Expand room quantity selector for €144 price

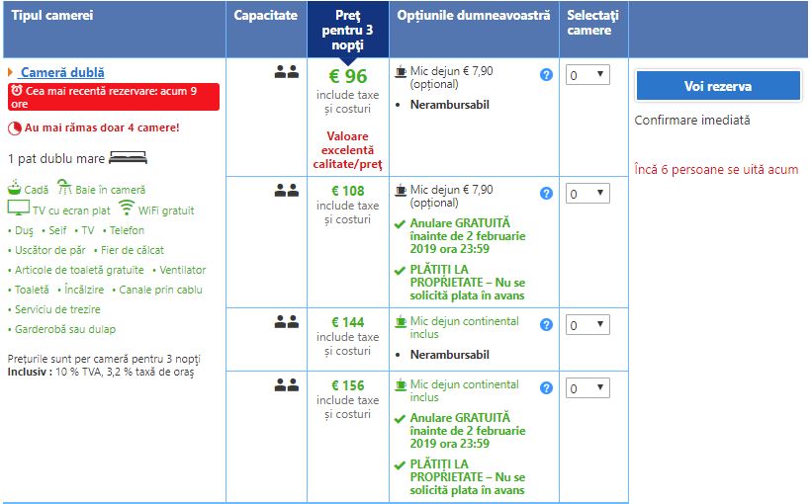click(x=588, y=325)
